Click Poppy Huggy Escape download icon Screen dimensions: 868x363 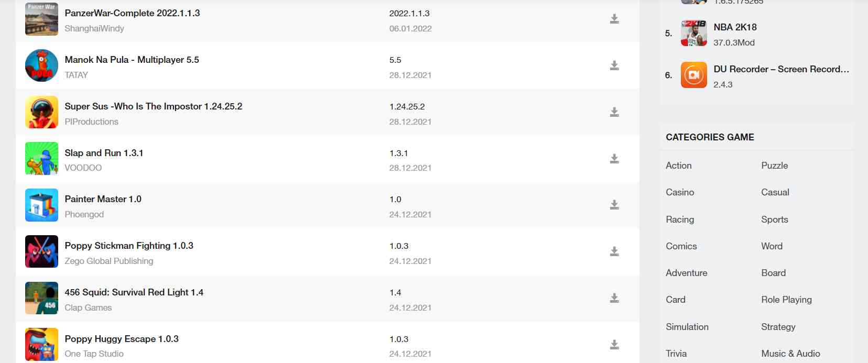click(x=614, y=345)
